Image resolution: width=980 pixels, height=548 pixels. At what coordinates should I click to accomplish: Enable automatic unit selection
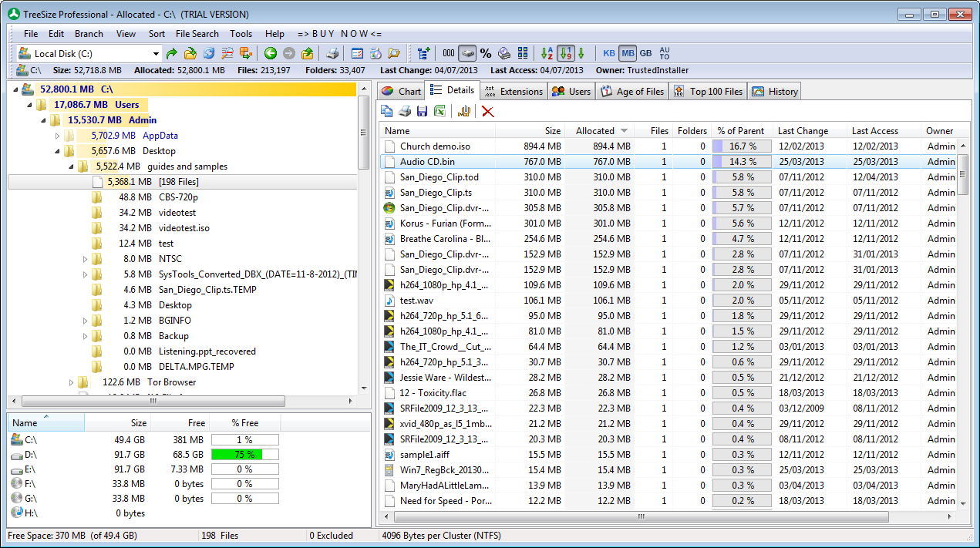[664, 52]
